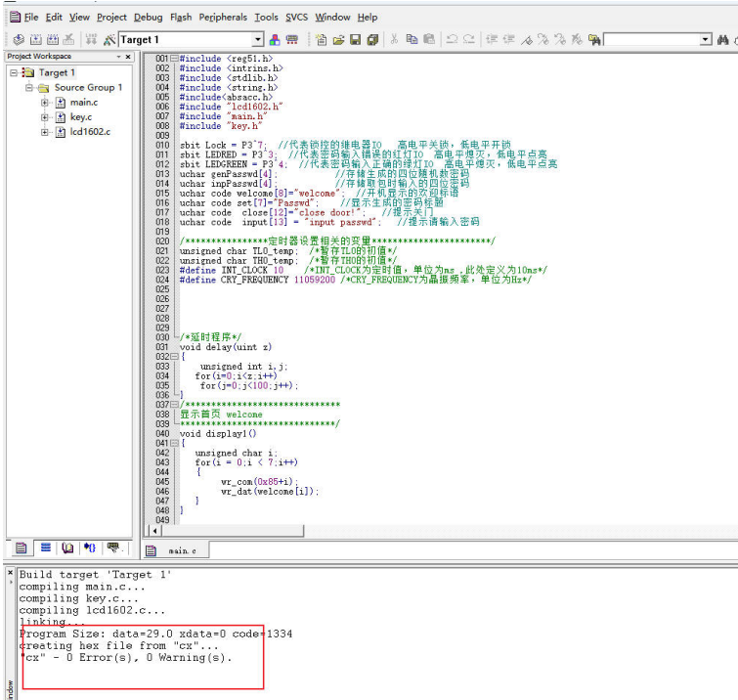The height and width of the screenshot is (700, 738).
Task: Switch to the Functions workspace tab
Action: pos(90,547)
